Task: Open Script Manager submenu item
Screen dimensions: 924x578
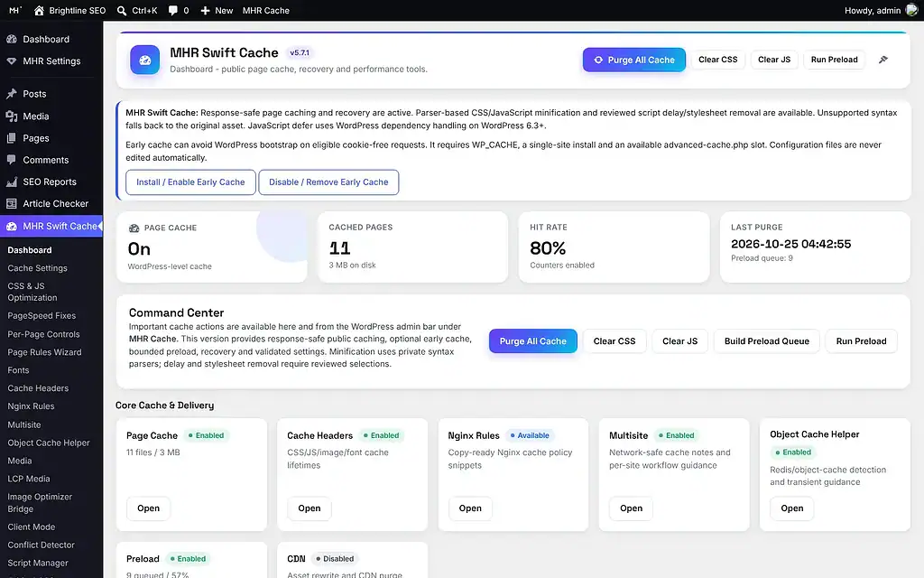Action: 38,563
